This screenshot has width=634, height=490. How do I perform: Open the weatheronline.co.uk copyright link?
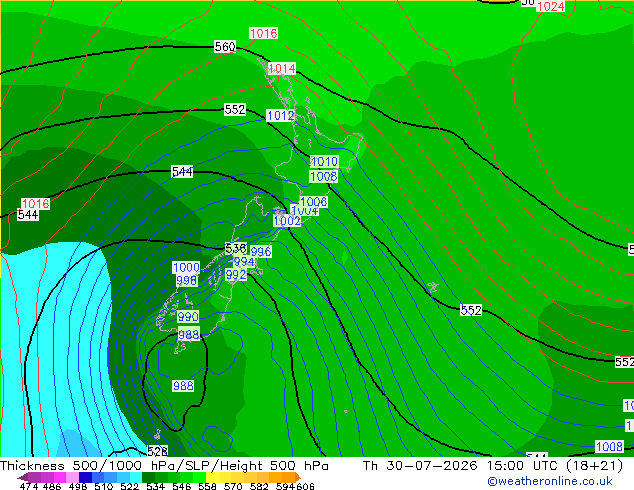550,481
